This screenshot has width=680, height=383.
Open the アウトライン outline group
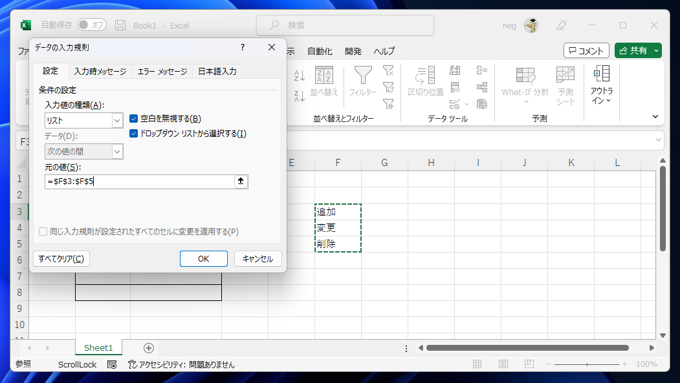coord(602,85)
